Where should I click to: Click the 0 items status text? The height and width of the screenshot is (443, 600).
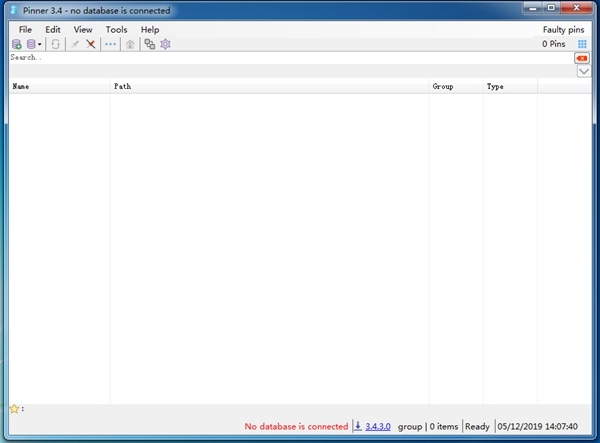pyautogui.click(x=443, y=426)
